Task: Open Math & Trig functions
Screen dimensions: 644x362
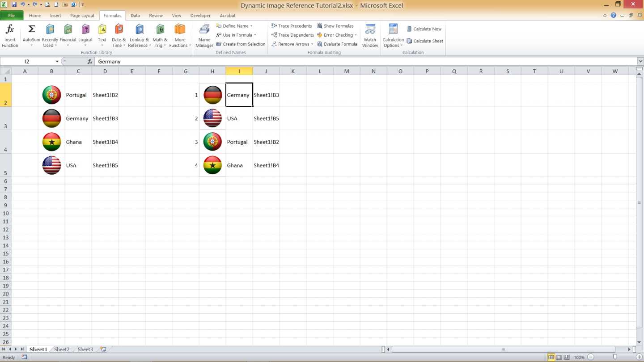Action: coord(160,36)
